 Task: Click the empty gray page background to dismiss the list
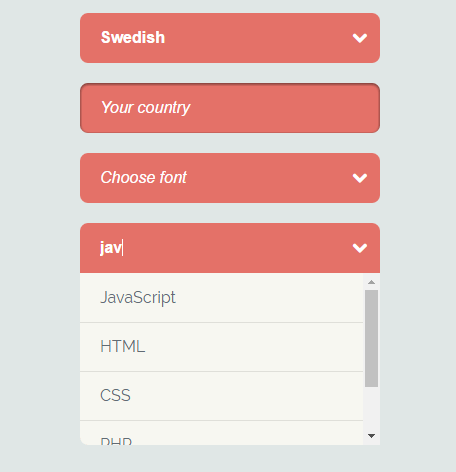[40, 233]
